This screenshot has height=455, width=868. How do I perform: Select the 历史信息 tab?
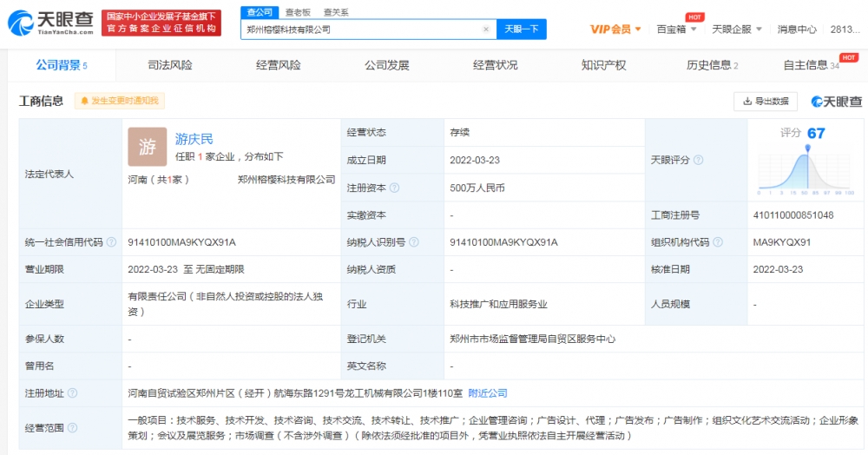[712, 65]
